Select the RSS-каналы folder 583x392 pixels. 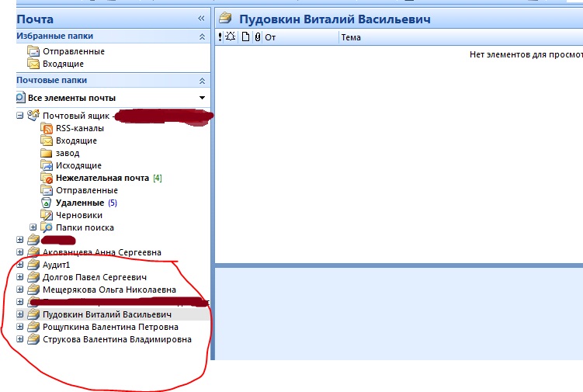coord(80,128)
